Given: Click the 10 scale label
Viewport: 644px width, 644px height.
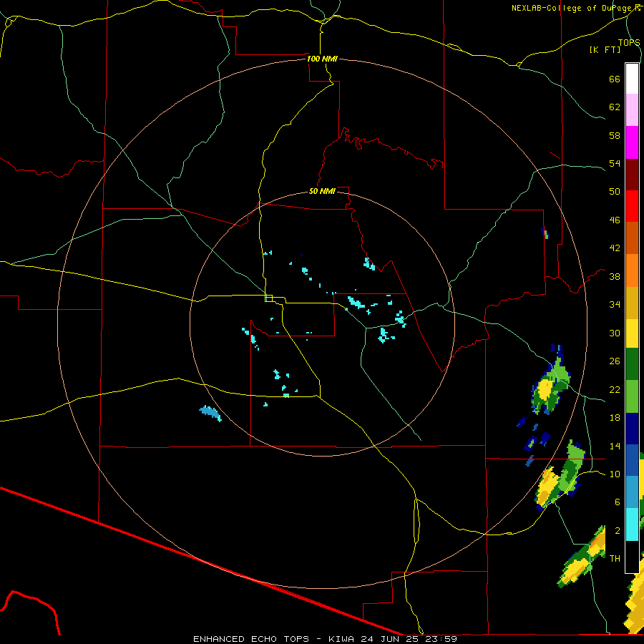Looking at the screenshot, I should pos(615,474).
